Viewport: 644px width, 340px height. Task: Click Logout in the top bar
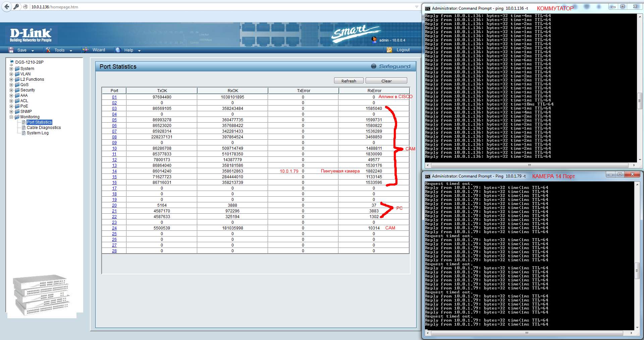tap(403, 50)
